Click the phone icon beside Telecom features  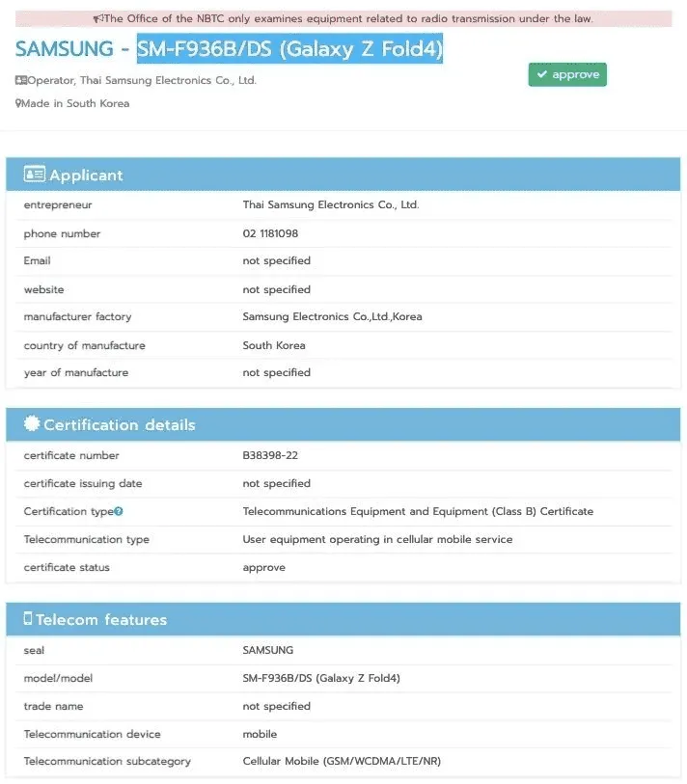click(28, 618)
